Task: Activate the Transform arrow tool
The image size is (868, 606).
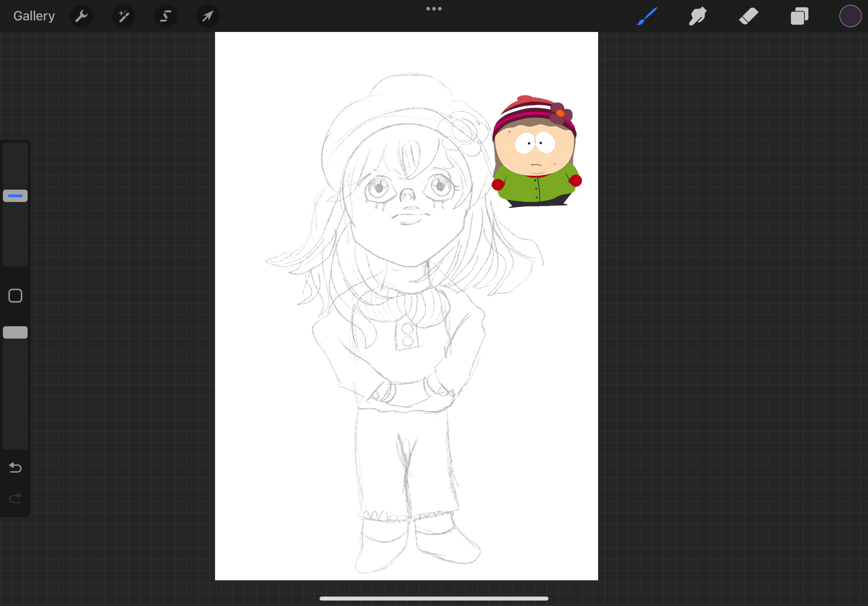Action: coord(208,16)
